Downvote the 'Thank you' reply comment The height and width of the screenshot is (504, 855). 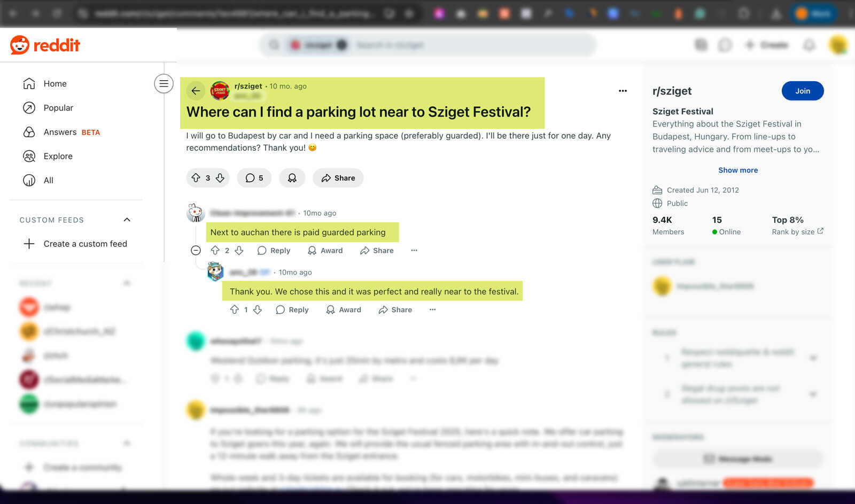coord(257,309)
